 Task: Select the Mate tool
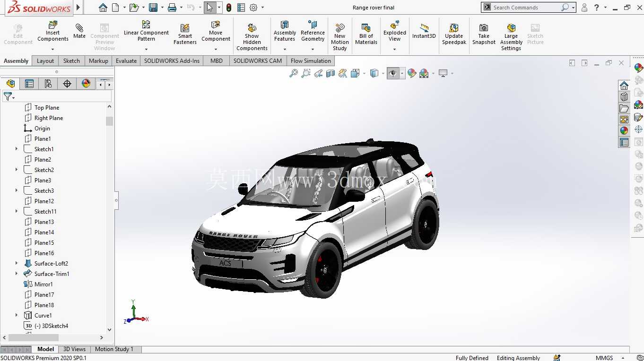pyautogui.click(x=79, y=31)
